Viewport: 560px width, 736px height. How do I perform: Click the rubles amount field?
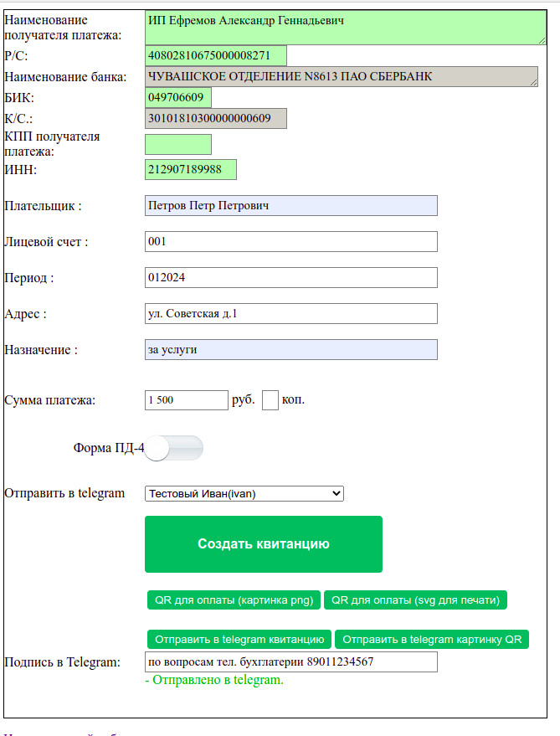(x=186, y=400)
